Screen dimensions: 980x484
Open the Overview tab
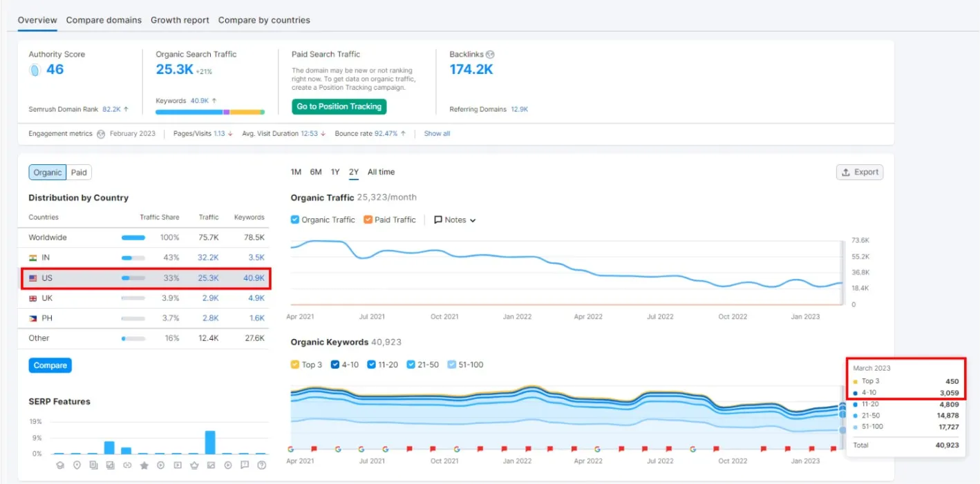pyautogui.click(x=37, y=20)
